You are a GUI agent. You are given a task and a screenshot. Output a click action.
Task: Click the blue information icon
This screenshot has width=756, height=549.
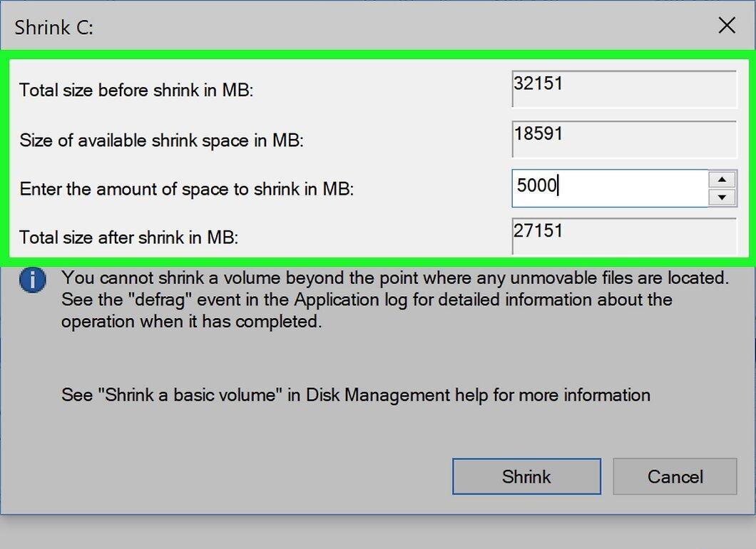pyautogui.click(x=33, y=280)
